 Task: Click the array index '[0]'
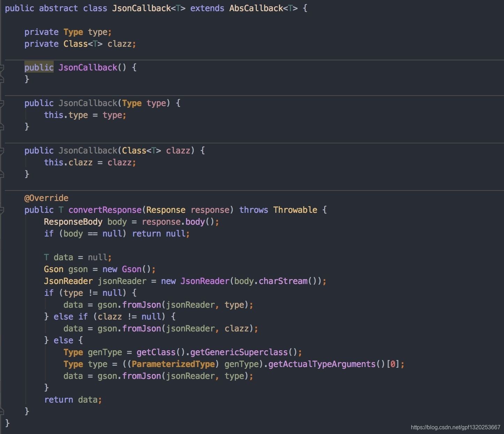tap(393, 364)
